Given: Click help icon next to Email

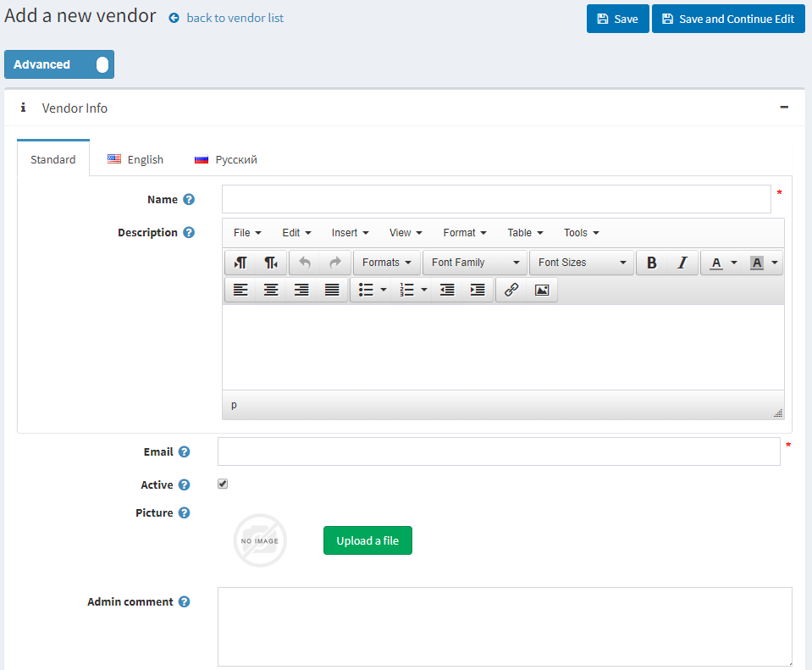Looking at the screenshot, I should click(184, 452).
